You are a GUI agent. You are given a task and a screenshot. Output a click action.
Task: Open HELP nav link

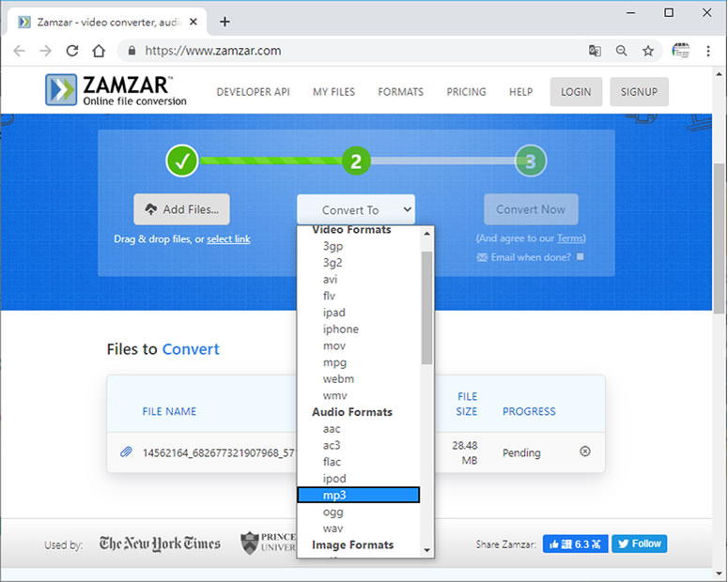coord(521,92)
